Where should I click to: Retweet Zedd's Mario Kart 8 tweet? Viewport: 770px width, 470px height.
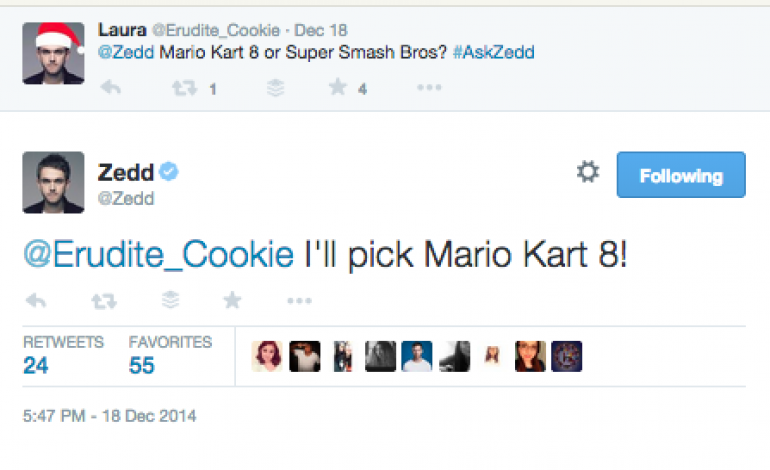(102, 300)
